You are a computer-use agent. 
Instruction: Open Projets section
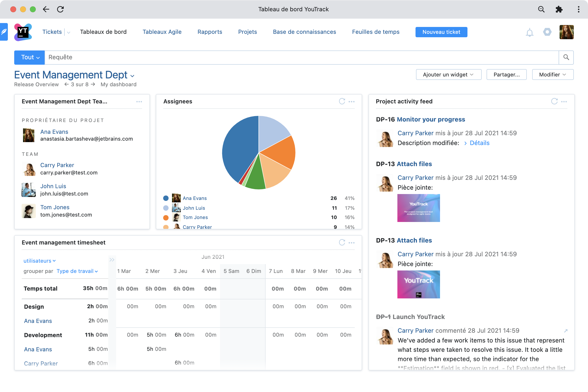tap(247, 32)
